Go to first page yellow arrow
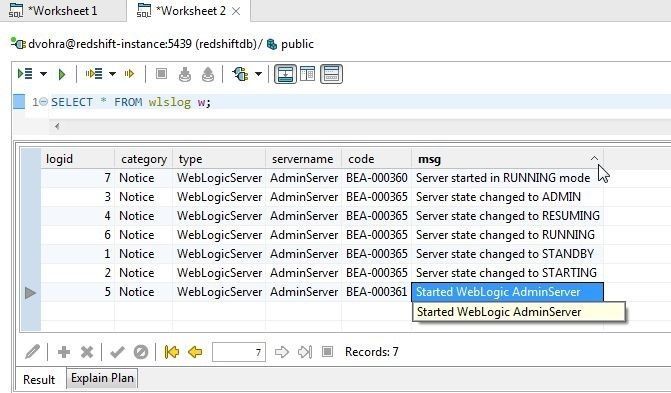 [172, 352]
